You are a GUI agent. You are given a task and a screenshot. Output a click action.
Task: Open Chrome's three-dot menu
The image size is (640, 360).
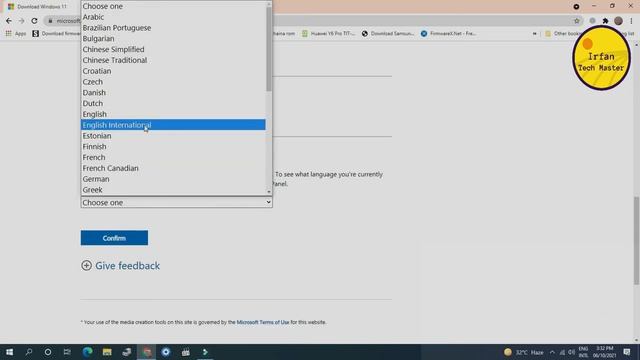631,21
